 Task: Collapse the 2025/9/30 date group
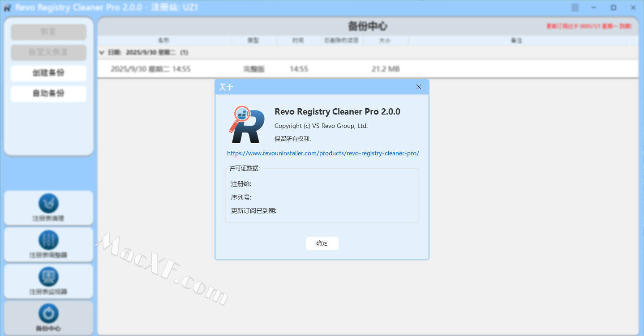[102, 53]
